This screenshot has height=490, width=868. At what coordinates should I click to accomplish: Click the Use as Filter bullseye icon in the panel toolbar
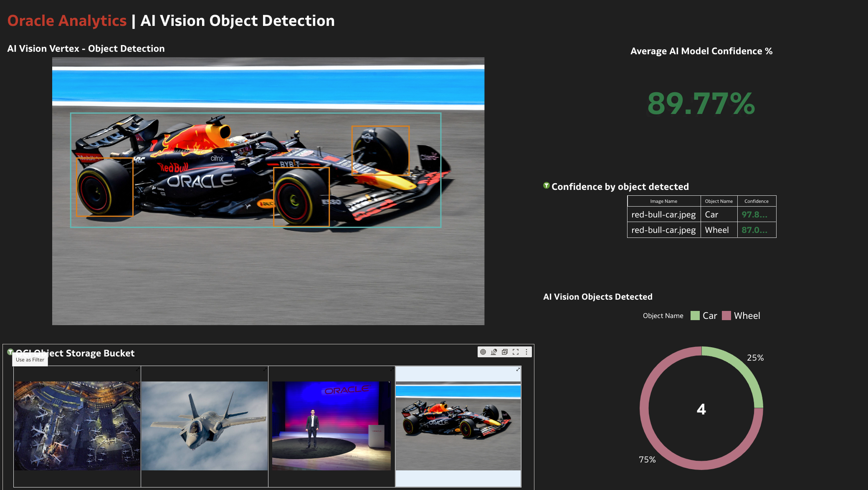483,352
